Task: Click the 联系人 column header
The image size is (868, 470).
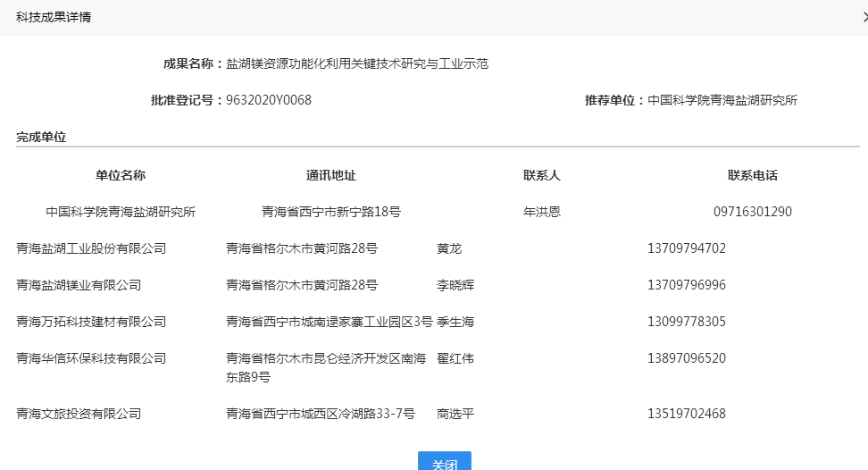Action: point(542,175)
